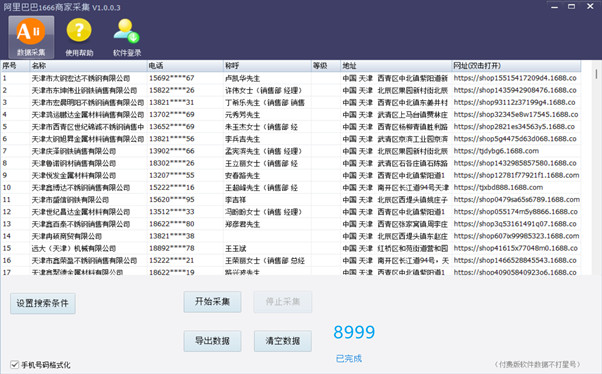This screenshot has height=374, width=602.
Task: Open the 软件登录 user icon
Action: click(x=127, y=37)
